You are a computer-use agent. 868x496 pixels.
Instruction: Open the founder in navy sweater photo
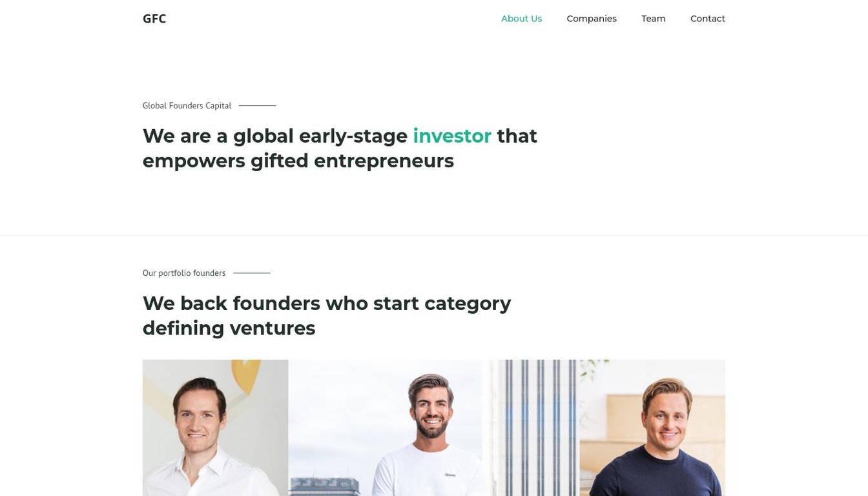[652, 428]
